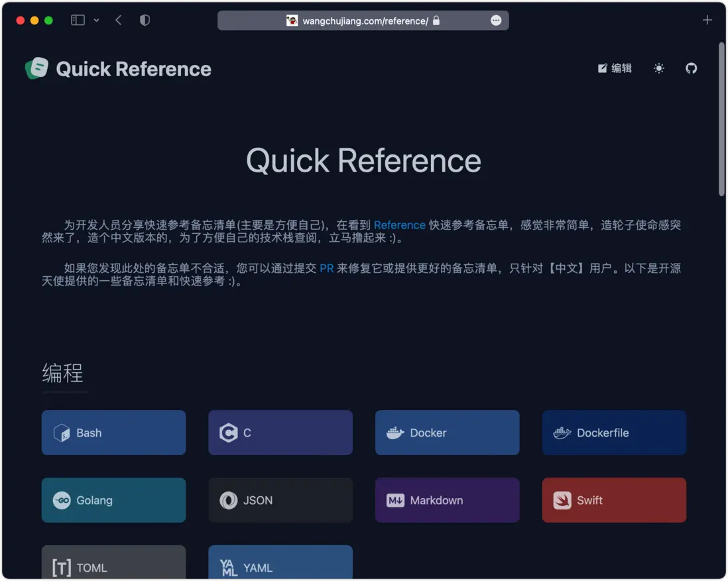
Task: Toggle the light theme sun icon
Action: pyautogui.click(x=658, y=68)
